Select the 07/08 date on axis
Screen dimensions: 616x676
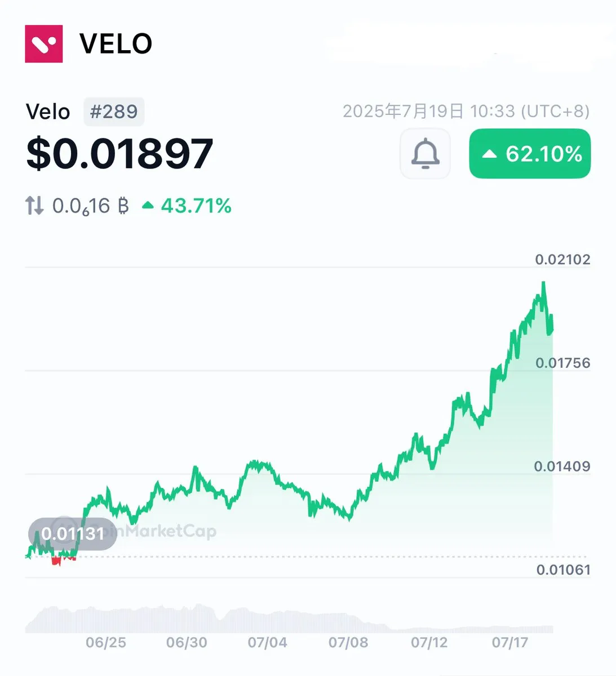point(348,642)
